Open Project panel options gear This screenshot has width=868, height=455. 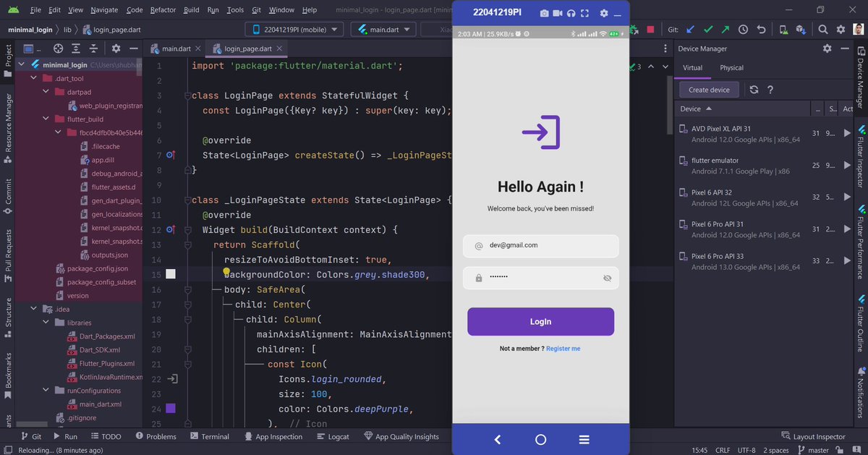pyautogui.click(x=116, y=48)
